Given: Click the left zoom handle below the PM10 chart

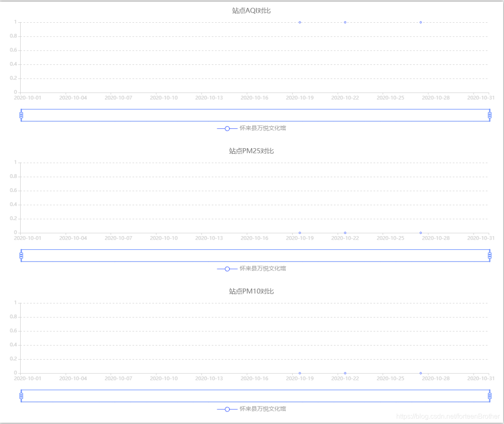Looking at the screenshot, I should click(21, 395).
